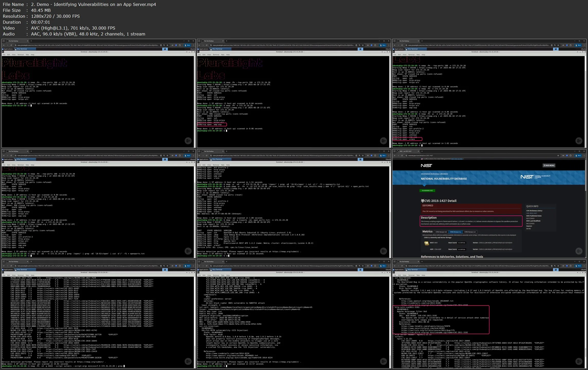Click reload icon in vulners list thumbnail
The height and width of the screenshot is (370, 588).
pyautogui.click(x=11, y=266)
